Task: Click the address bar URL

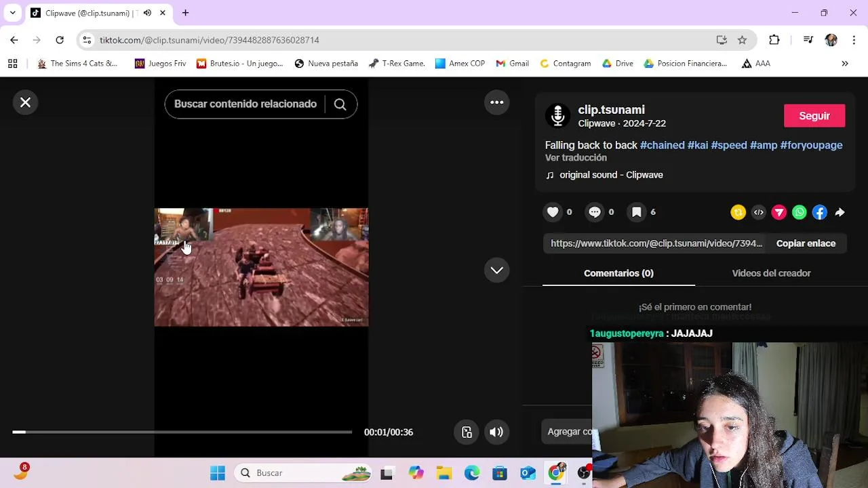Action: (x=210, y=40)
